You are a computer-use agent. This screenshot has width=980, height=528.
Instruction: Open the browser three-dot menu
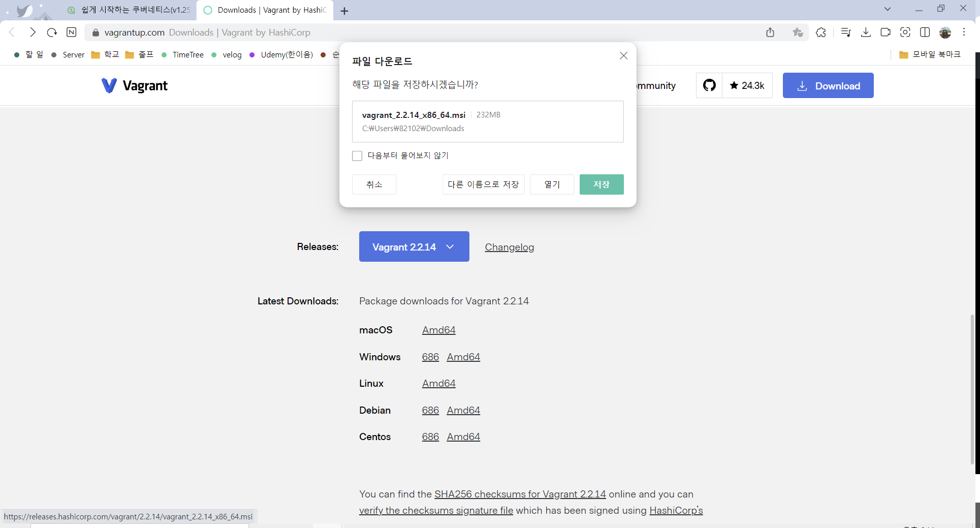tap(964, 33)
